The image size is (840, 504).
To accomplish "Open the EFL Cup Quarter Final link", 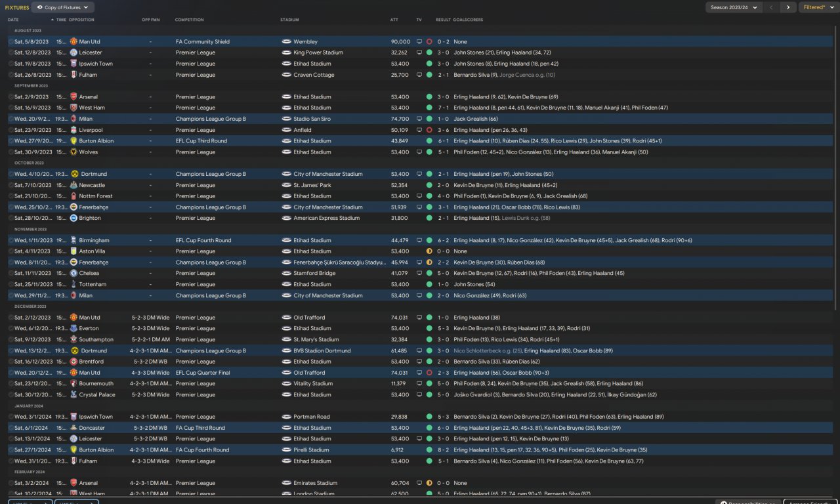I will 203,373.
